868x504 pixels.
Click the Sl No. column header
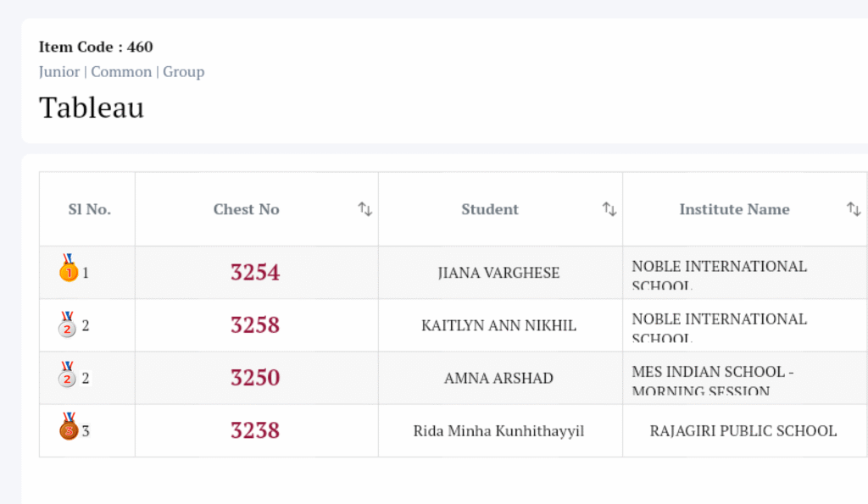(89, 209)
